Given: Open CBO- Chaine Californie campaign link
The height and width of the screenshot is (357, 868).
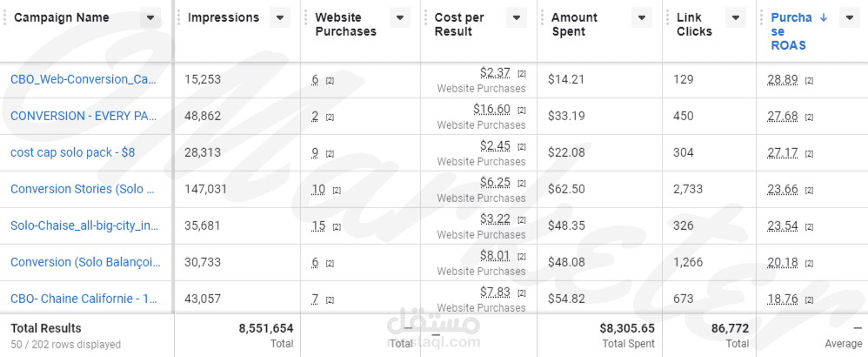Looking at the screenshot, I should tap(84, 299).
